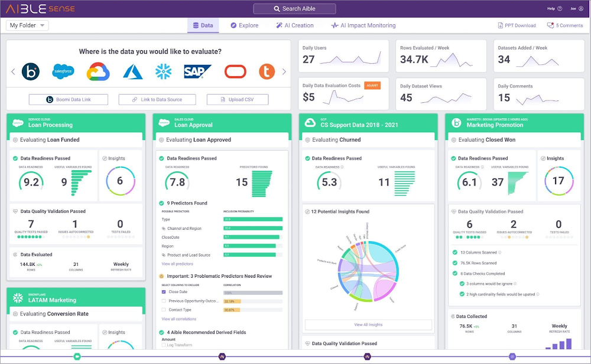Show previous data source logos with left arrow

pos(13,71)
